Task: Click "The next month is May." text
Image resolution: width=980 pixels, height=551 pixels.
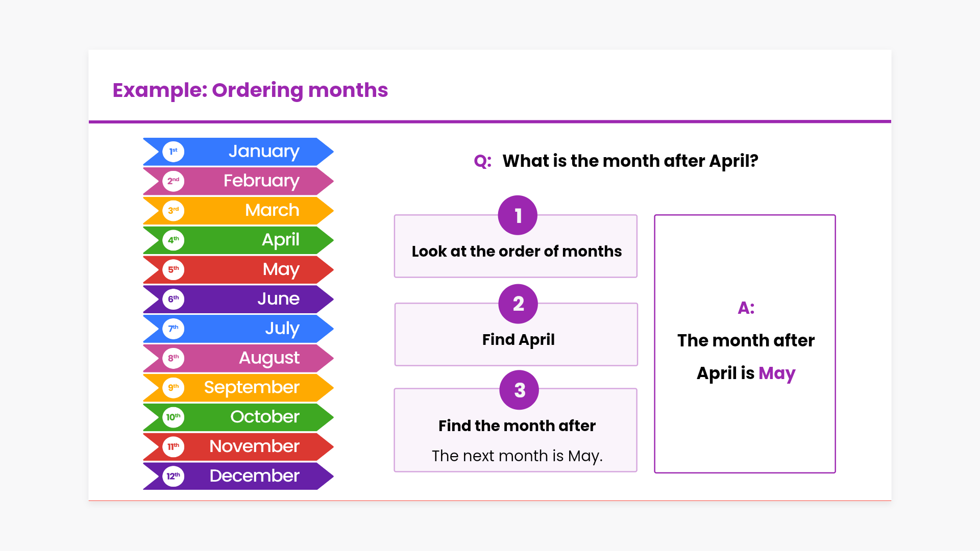Action: point(517,456)
